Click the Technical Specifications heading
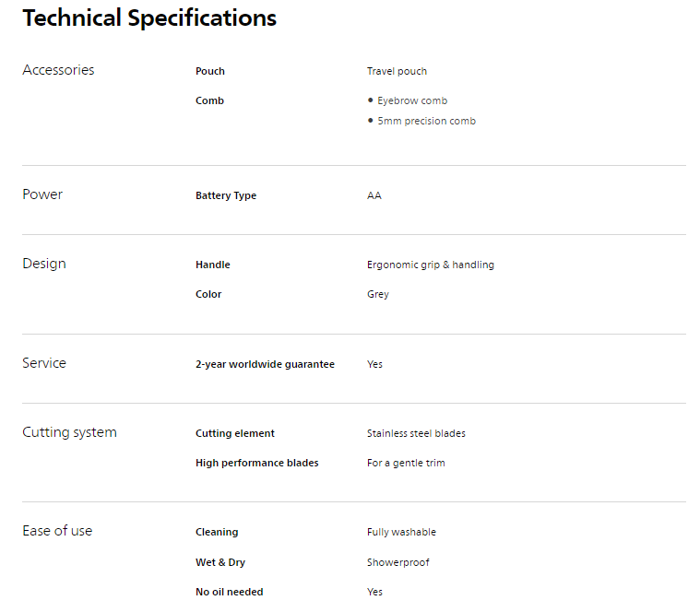700x612 pixels. coord(149,18)
